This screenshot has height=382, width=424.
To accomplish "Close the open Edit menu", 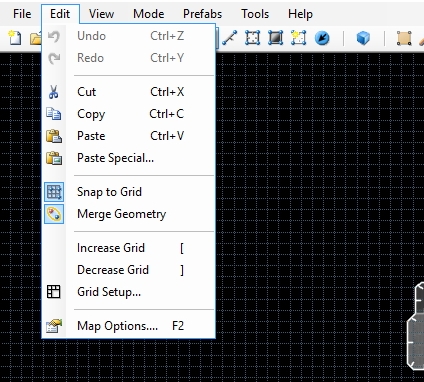I will (x=60, y=14).
